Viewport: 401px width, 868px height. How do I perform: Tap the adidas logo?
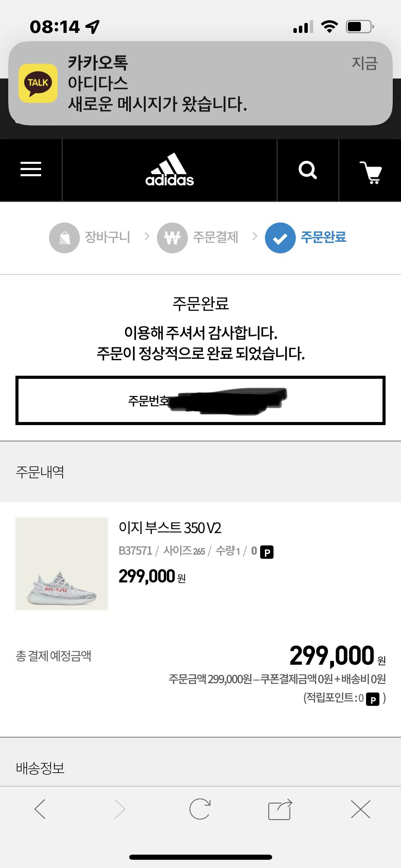pyautogui.click(x=169, y=170)
